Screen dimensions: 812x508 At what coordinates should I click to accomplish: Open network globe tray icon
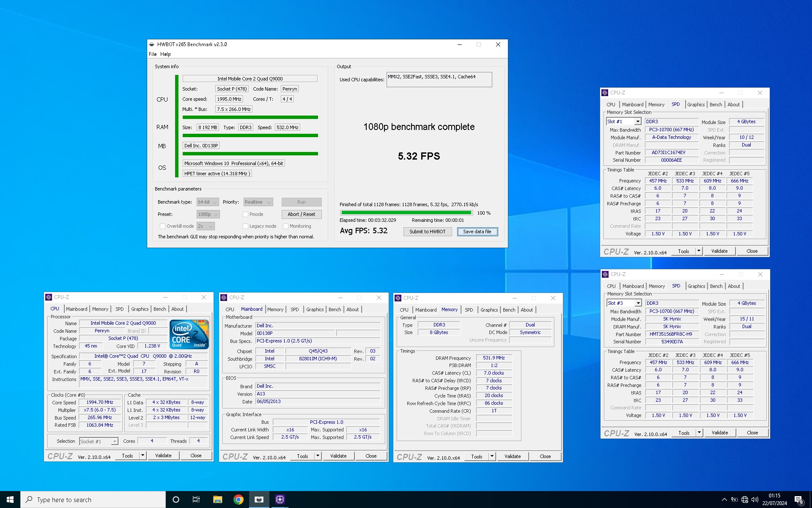tap(745, 500)
